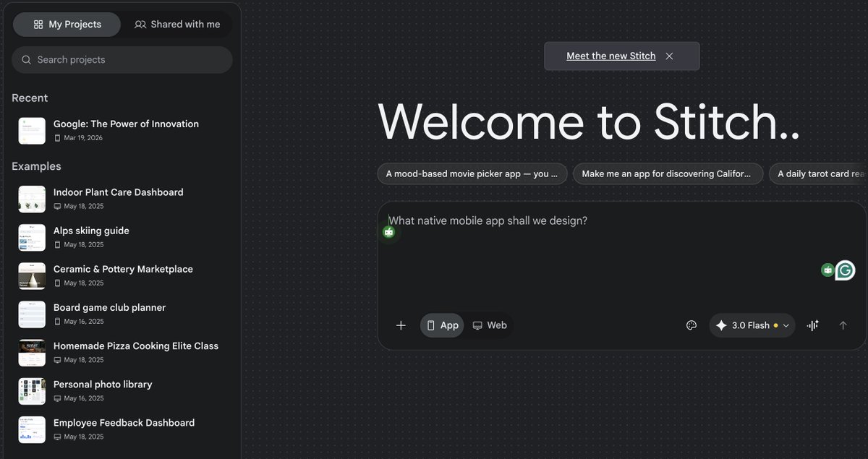Select the App design mode
The image size is (868, 459).
coord(442,325)
